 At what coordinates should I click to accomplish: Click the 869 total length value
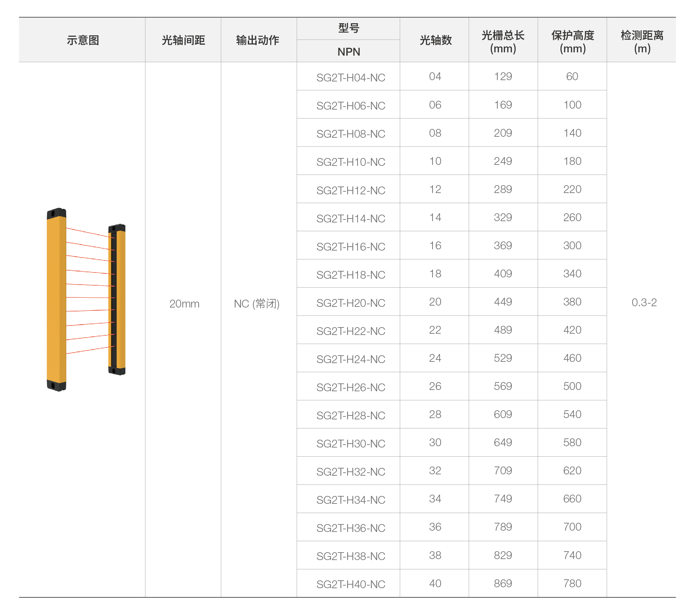pos(503,583)
